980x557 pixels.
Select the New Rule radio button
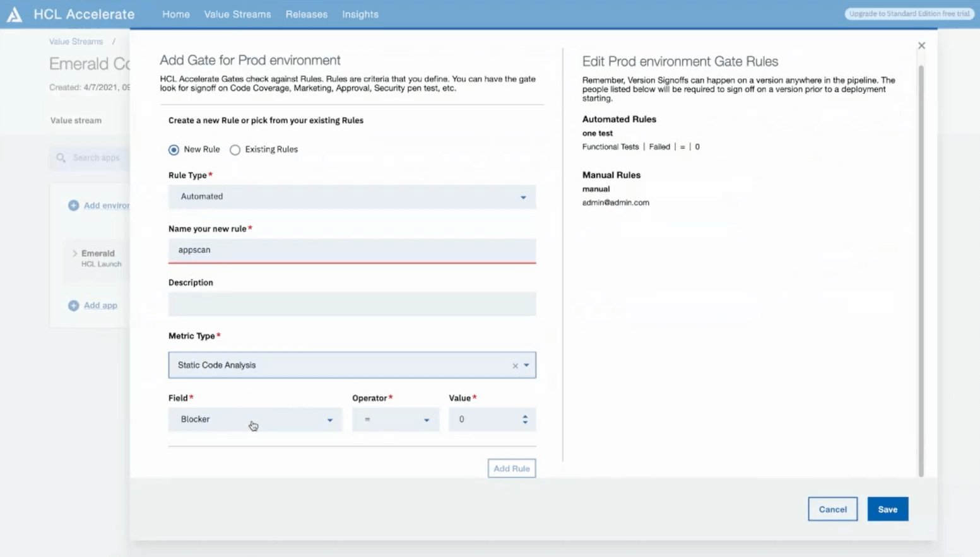tap(174, 150)
